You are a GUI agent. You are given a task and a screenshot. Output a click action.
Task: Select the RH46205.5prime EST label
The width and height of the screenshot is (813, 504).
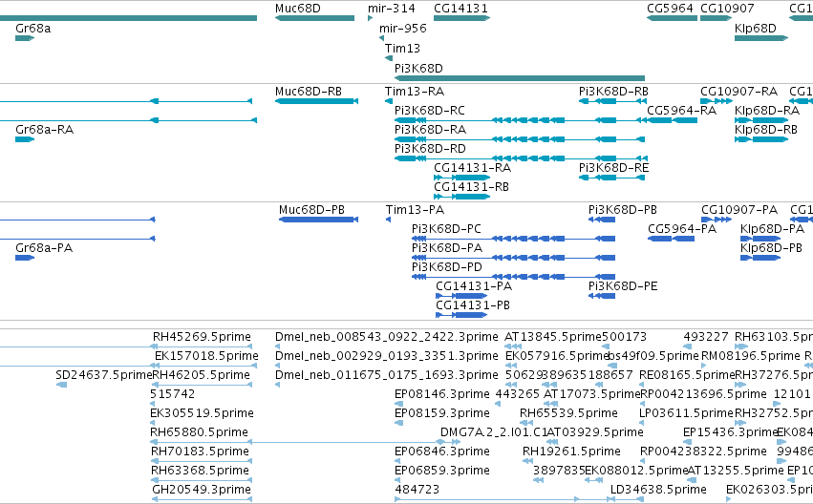[202, 375]
